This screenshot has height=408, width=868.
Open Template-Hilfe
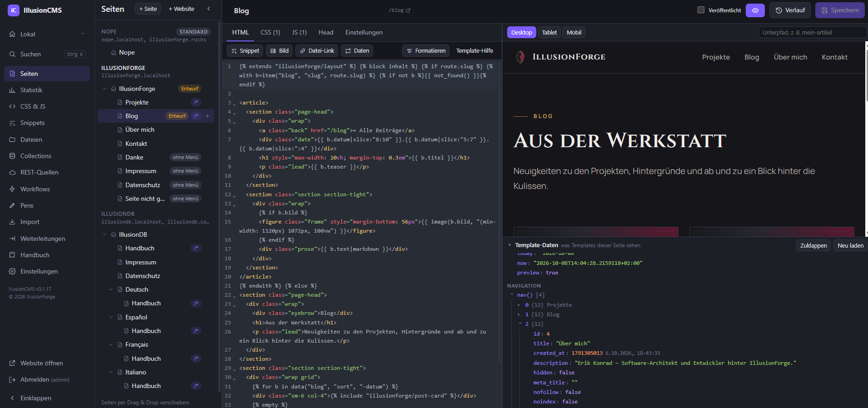click(x=474, y=50)
